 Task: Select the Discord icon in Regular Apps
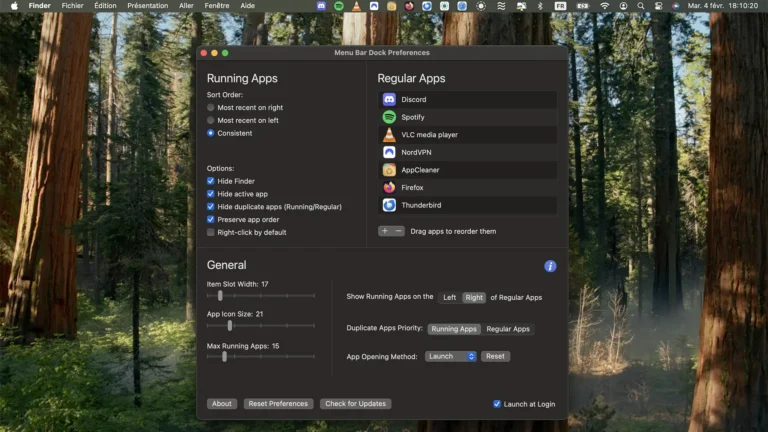[389, 100]
